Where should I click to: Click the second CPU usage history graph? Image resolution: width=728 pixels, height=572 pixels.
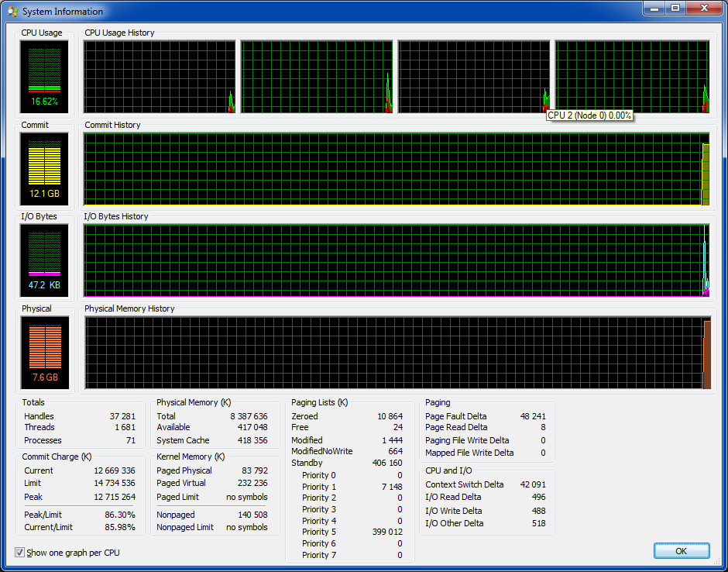[x=316, y=77]
